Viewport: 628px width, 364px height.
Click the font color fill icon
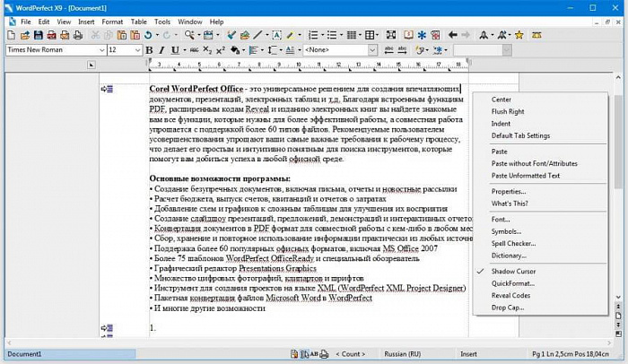click(235, 50)
